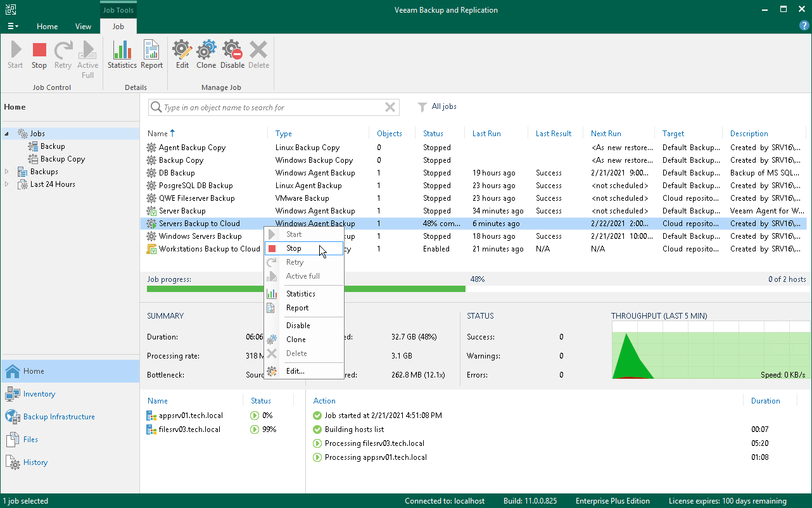Select the Job ribbon tab
Image resolution: width=812 pixels, height=508 pixels.
click(x=118, y=27)
